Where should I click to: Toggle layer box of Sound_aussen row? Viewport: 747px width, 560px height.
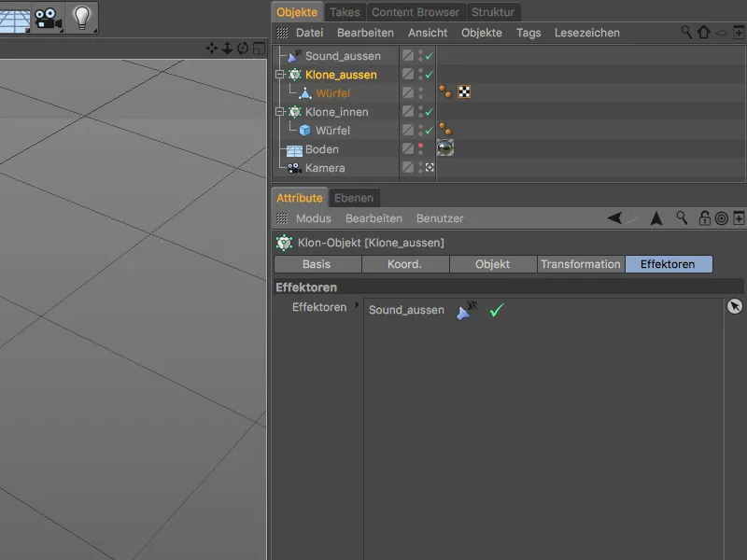pyautogui.click(x=408, y=55)
